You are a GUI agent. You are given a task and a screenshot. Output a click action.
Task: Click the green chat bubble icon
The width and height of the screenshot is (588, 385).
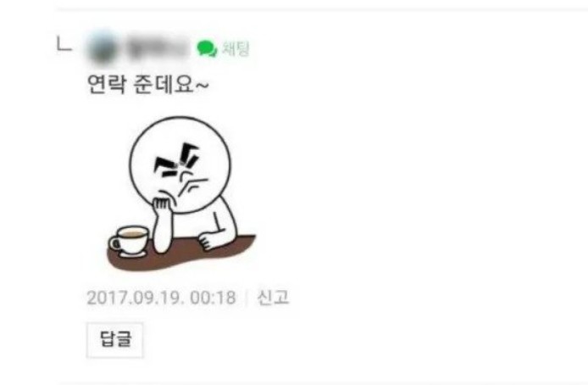(207, 49)
